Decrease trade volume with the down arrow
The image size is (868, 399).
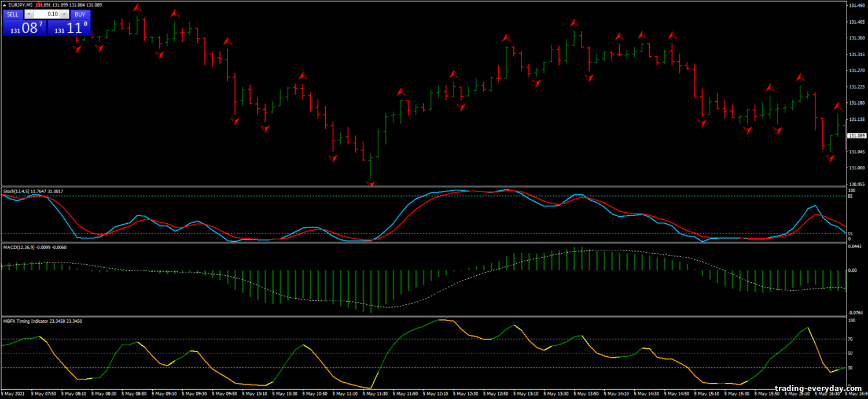29,14
